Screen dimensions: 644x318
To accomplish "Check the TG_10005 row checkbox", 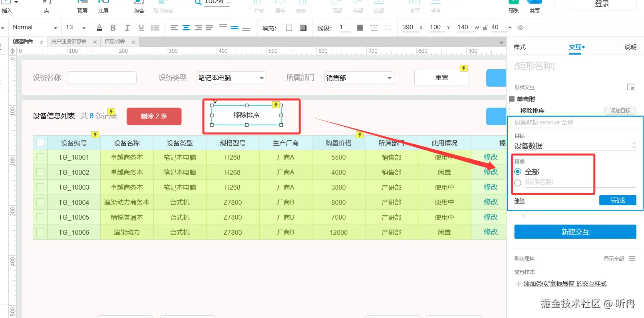I will click(x=40, y=217).
